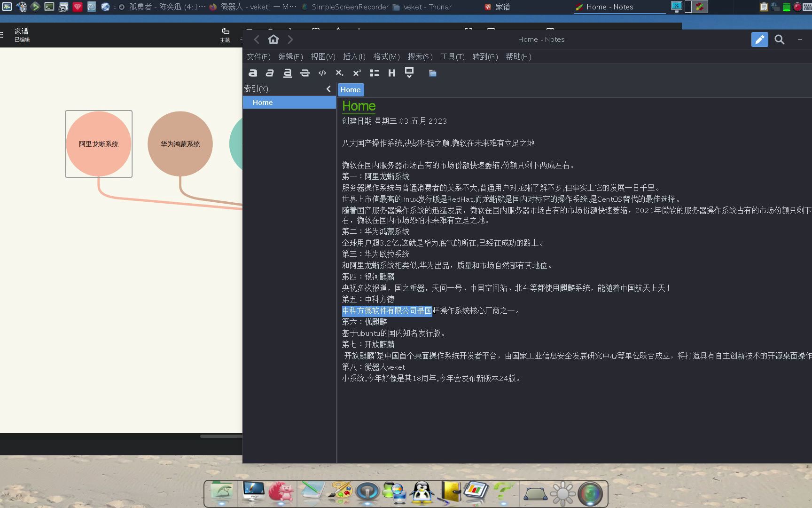Select Home page in index tree
The height and width of the screenshot is (508, 812).
[x=289, y=102]
